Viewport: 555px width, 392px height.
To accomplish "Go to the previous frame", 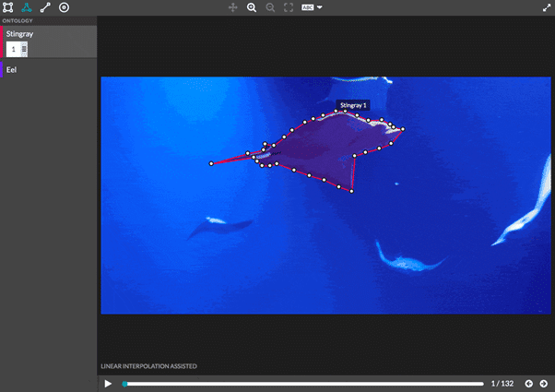I will click(x=529, y=383).
